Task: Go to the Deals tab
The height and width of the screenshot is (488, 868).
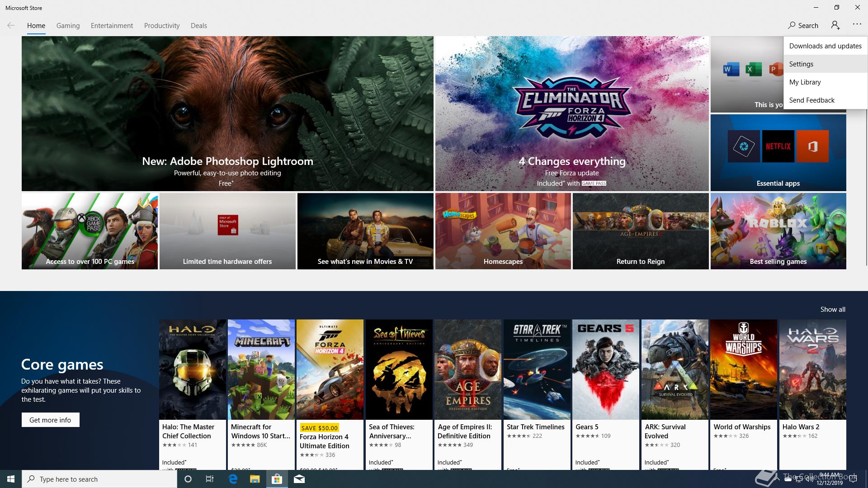Action: point(199,26)
